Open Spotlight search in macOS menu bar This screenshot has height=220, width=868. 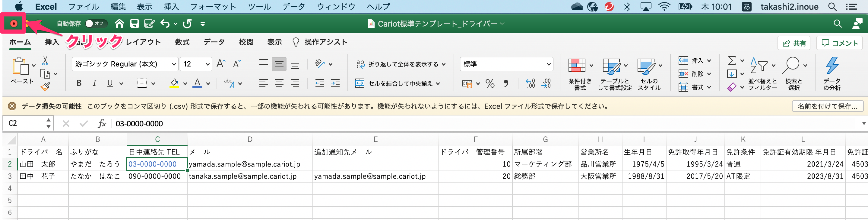[x=832, y=7]
